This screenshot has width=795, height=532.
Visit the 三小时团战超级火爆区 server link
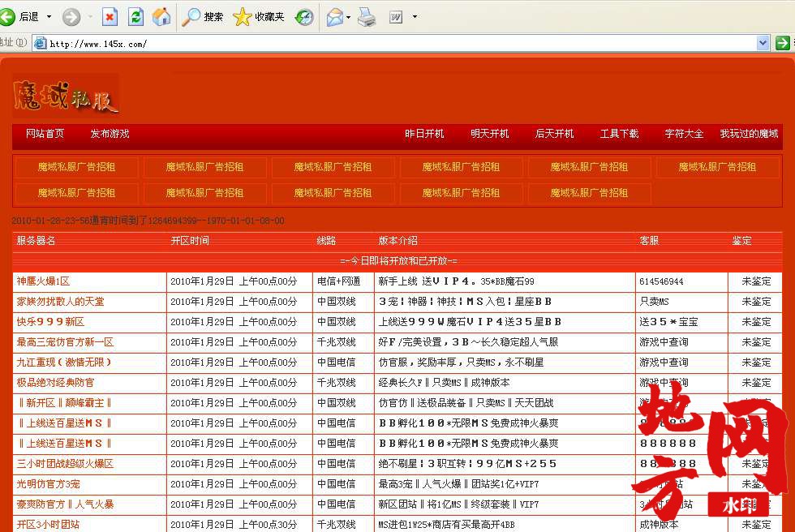coord(66,464)
